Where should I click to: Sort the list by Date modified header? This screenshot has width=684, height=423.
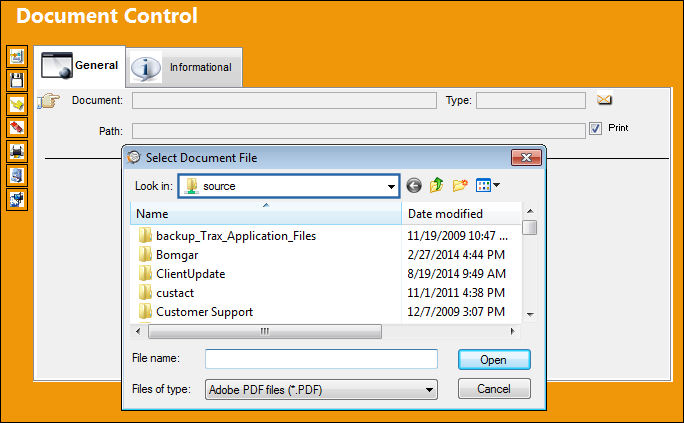(462, 213)
